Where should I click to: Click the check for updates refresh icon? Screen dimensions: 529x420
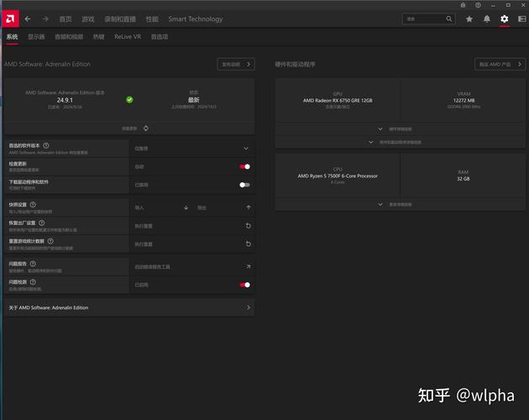click(146, 129)
